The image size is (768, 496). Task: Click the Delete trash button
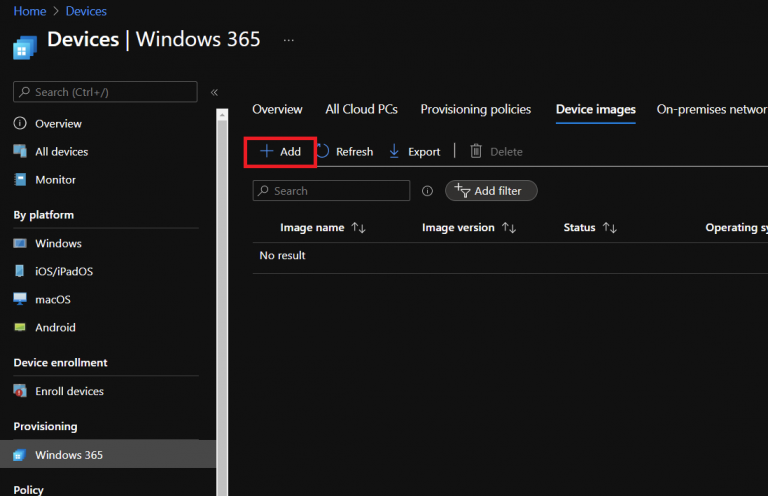[496, 152]
